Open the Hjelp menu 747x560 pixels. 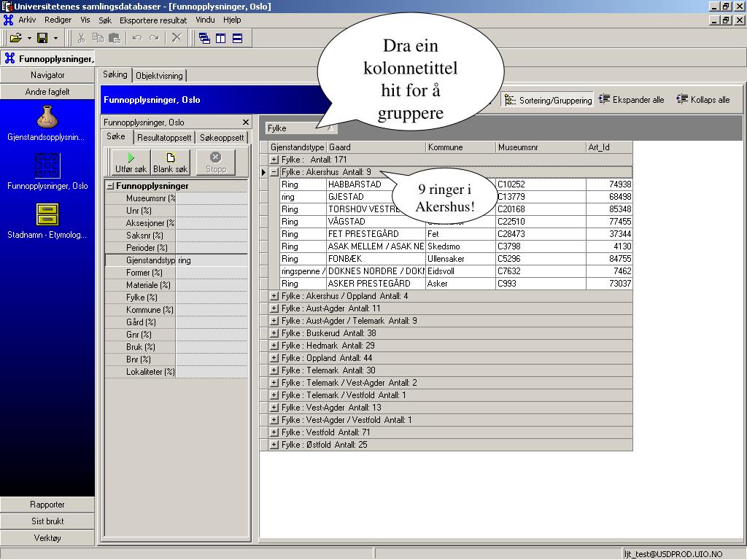point(232,20)
